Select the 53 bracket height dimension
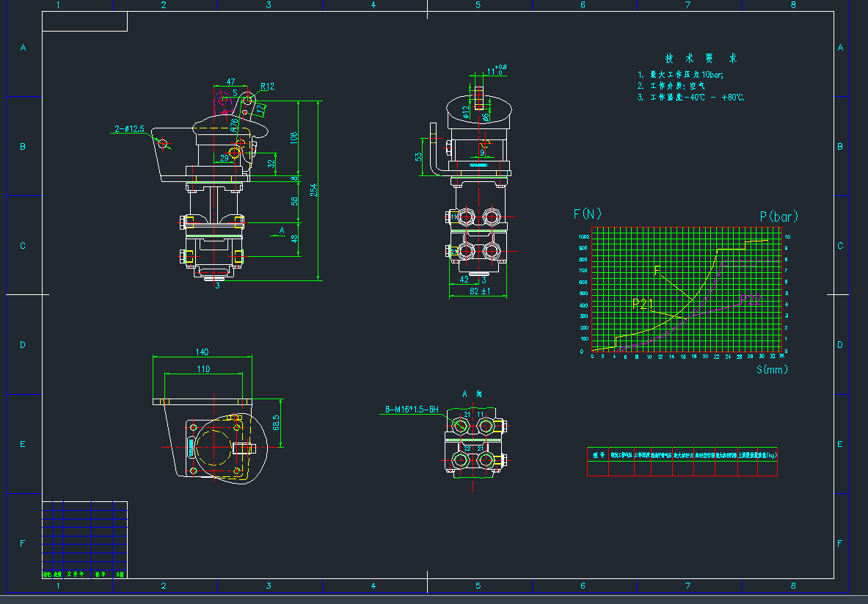 418,157
